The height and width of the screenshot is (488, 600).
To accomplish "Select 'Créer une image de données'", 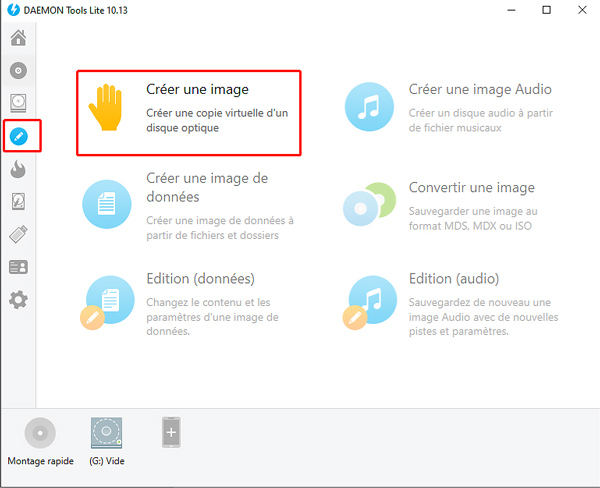I will 206,187.
